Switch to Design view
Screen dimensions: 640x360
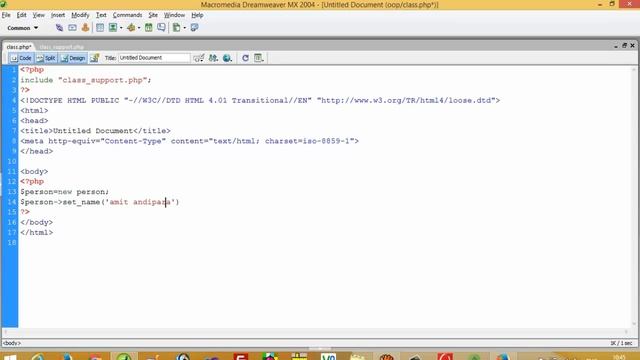[x=73, y=58]
